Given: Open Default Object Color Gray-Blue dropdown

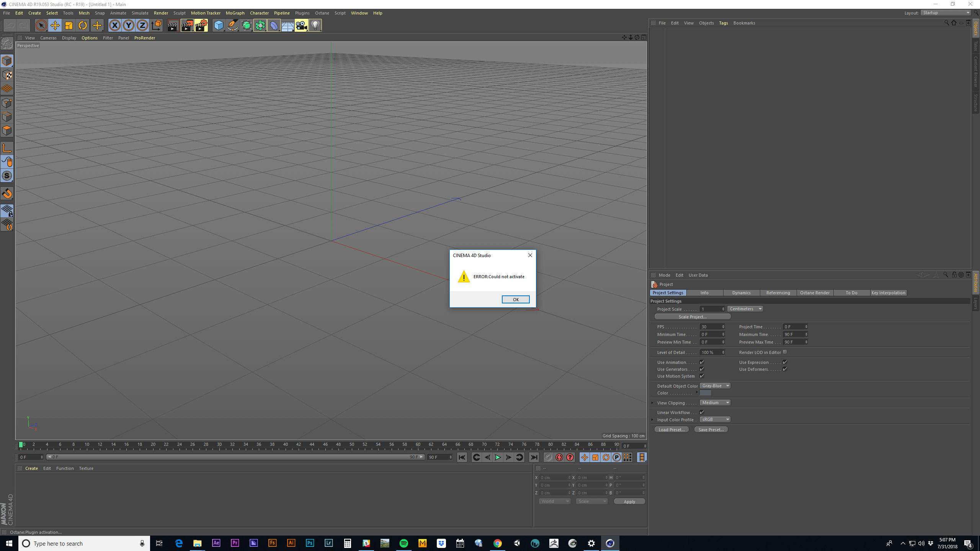Looking at the screenshot, I should (x=715, y=386).
